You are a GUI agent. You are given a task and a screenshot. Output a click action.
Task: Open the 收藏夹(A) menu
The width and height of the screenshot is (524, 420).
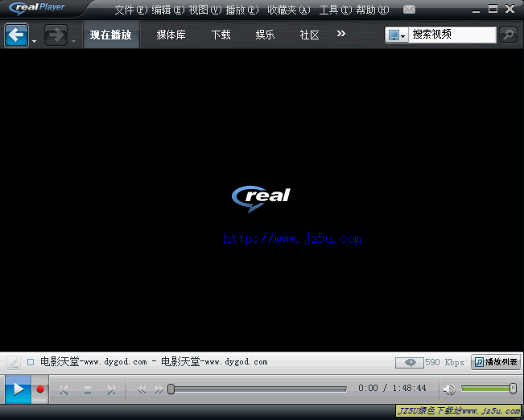pyautogui.click(x=289, y=10)
